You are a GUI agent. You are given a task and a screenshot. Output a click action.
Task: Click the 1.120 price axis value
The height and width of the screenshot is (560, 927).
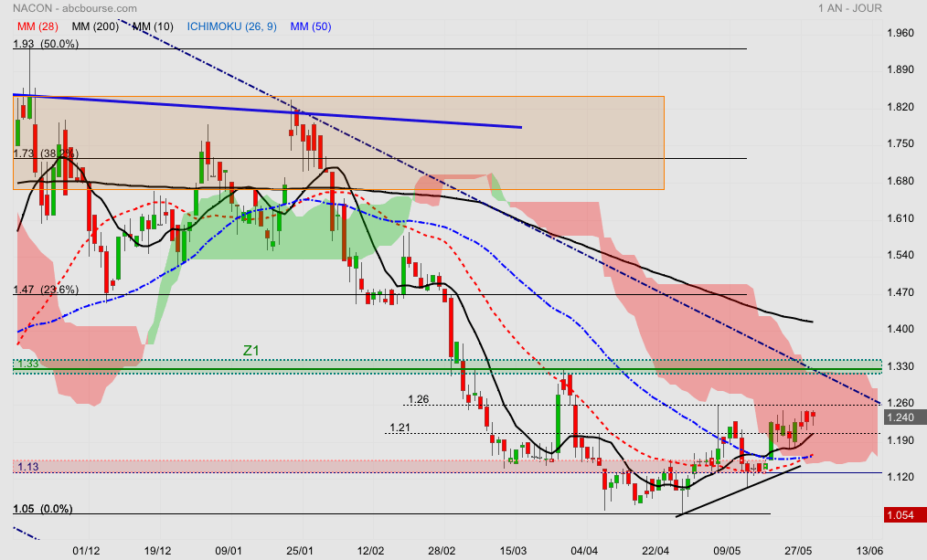click(x=900, y=477)
